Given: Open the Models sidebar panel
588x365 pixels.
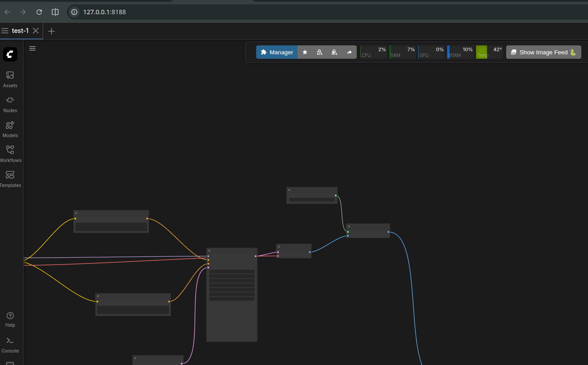Looking at the screenshot, I should [x=10, y=129].
